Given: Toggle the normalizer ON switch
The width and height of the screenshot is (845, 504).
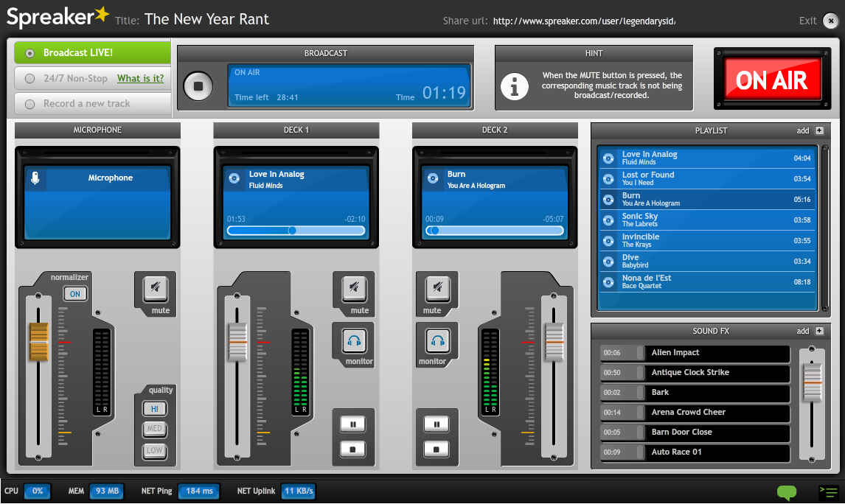Looking at the screenshot, I should [x=75, y=294].
